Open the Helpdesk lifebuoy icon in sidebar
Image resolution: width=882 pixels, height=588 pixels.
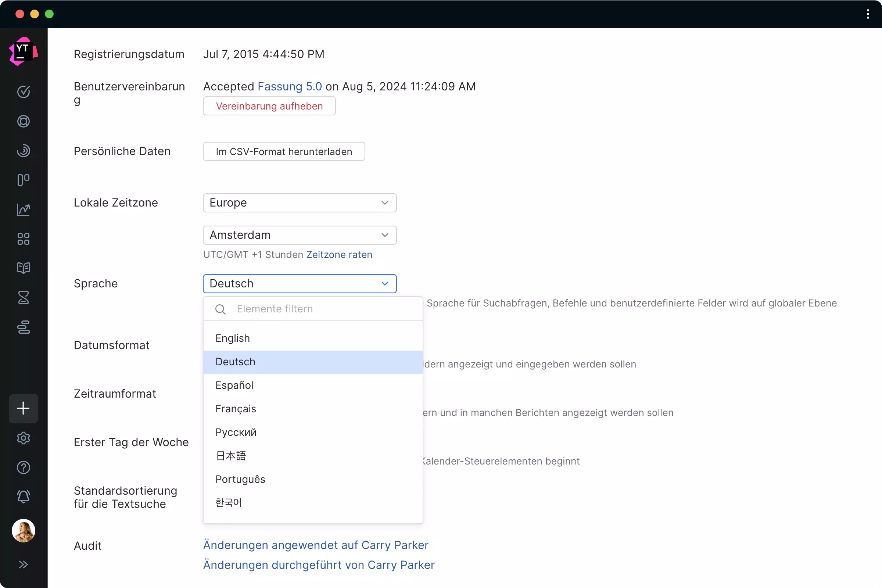click(x=23, y=121)
